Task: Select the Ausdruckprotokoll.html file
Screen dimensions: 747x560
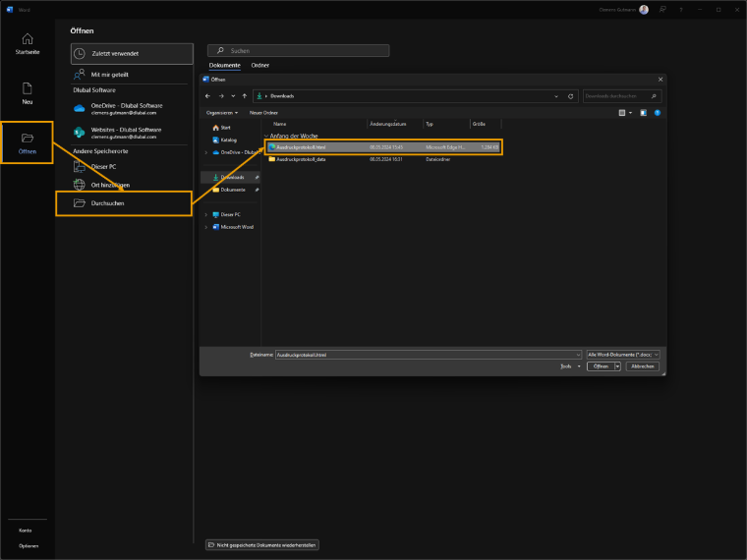Action: click(384, 147)
